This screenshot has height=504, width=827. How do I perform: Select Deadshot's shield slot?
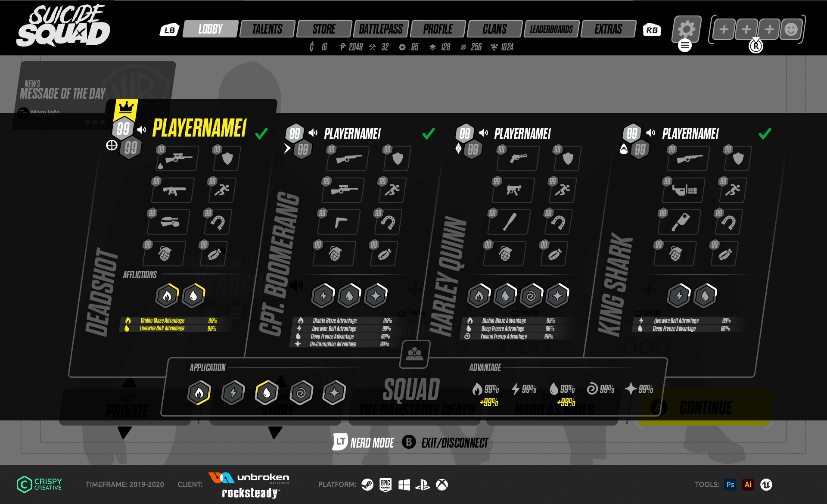pos(227,159)
